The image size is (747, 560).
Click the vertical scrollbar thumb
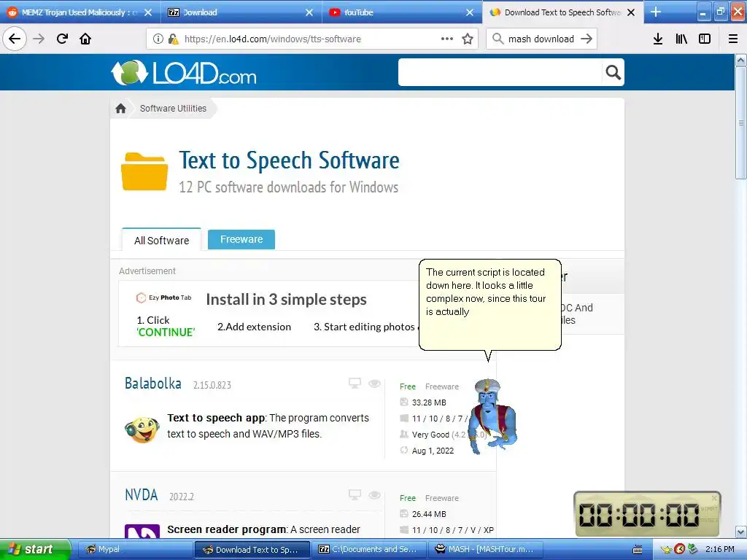pyautogui.click(x=740, y=122)
